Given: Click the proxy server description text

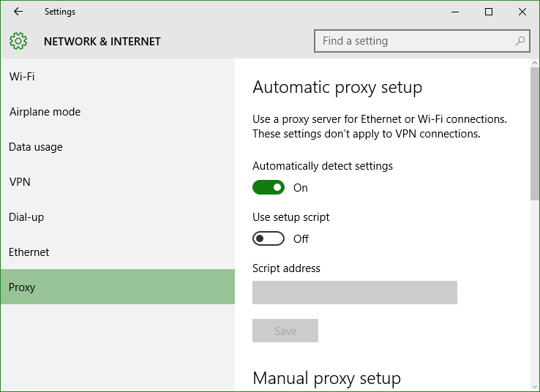Looking at the screenshot, I should 380,127.
